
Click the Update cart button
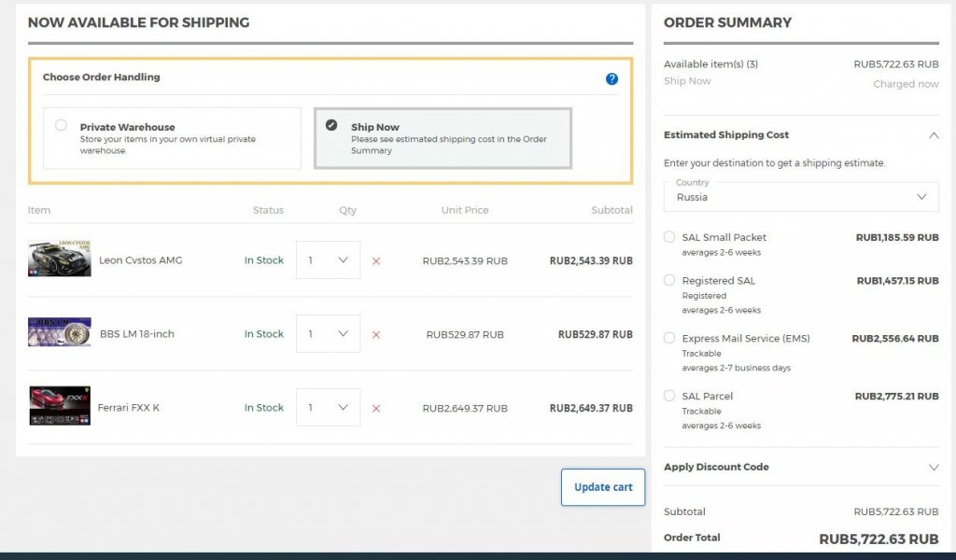(603, 487)
